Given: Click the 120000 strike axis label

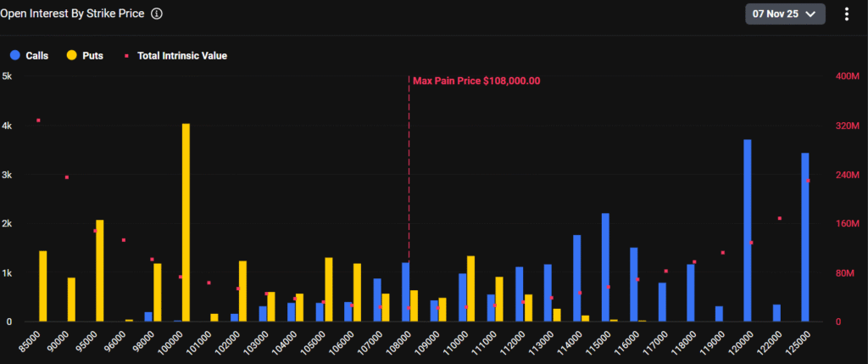Looking at the screenshot, I should pos(742,343).
